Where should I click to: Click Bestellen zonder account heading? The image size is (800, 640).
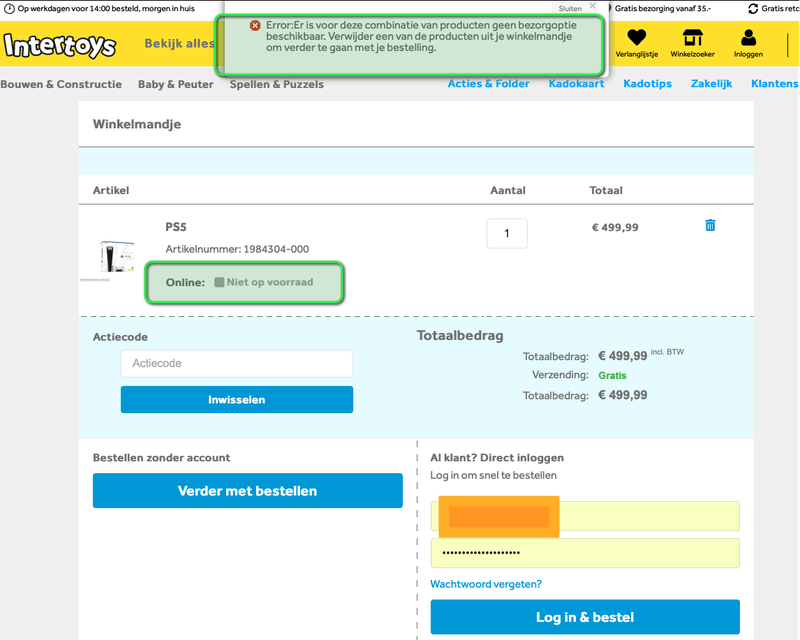(x=161, y=458)
